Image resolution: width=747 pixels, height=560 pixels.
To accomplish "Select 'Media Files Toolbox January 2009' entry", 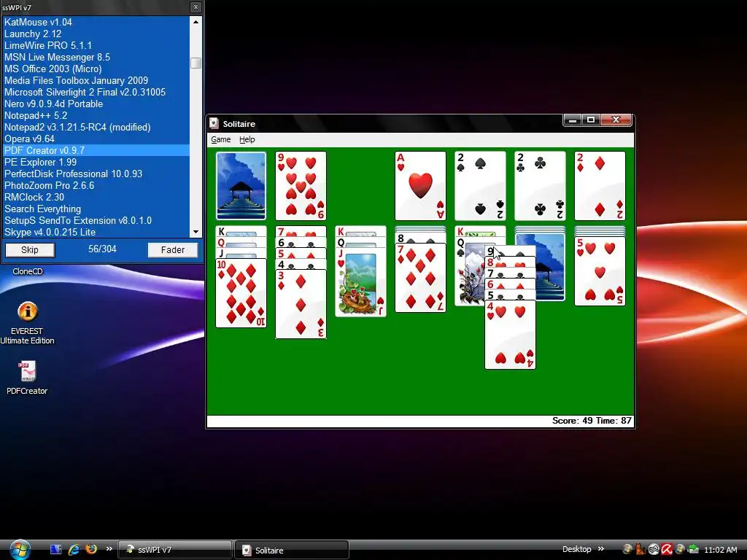I will click(x=96, y=80).
